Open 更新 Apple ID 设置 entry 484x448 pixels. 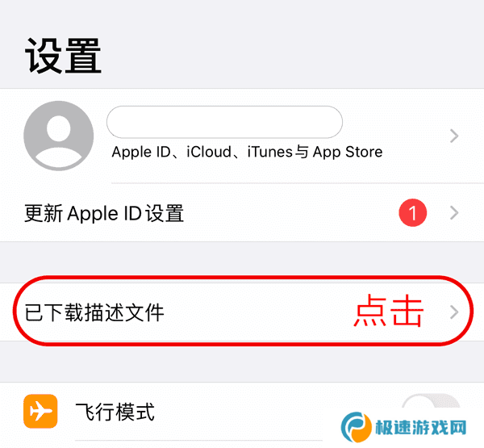click(x=242, y=213)
